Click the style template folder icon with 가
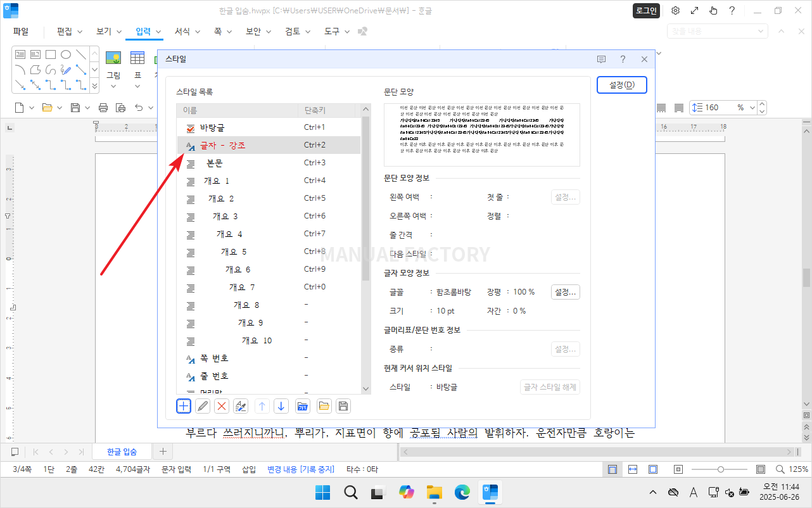This screenshot has width=812, height=508. tap(302, 406)
